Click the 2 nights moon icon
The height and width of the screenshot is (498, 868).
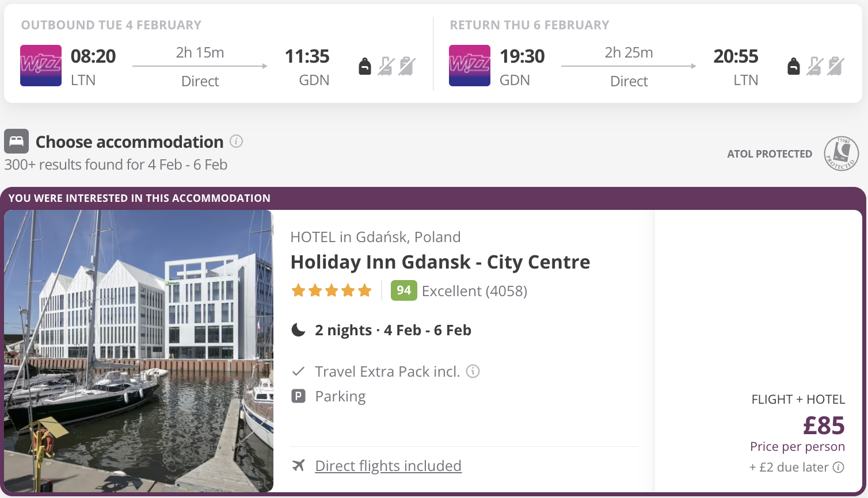click(298, 330)
